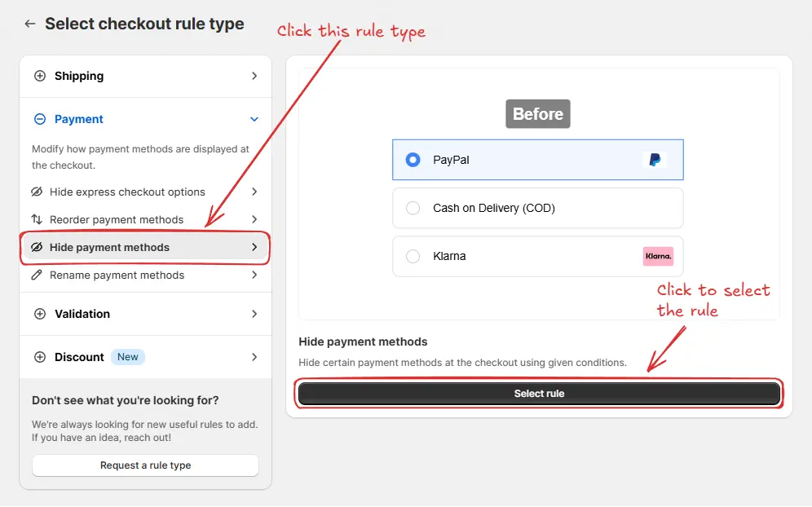Select the PayPal payment radio button
Viewport: 812px width, 507px height.
pyautogui.click(x=413, y=160)
